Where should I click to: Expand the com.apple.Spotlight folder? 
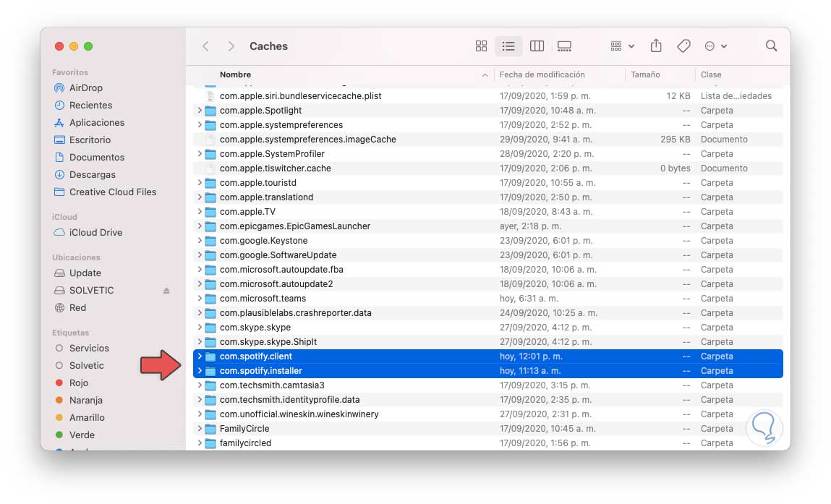coord(199,110)
